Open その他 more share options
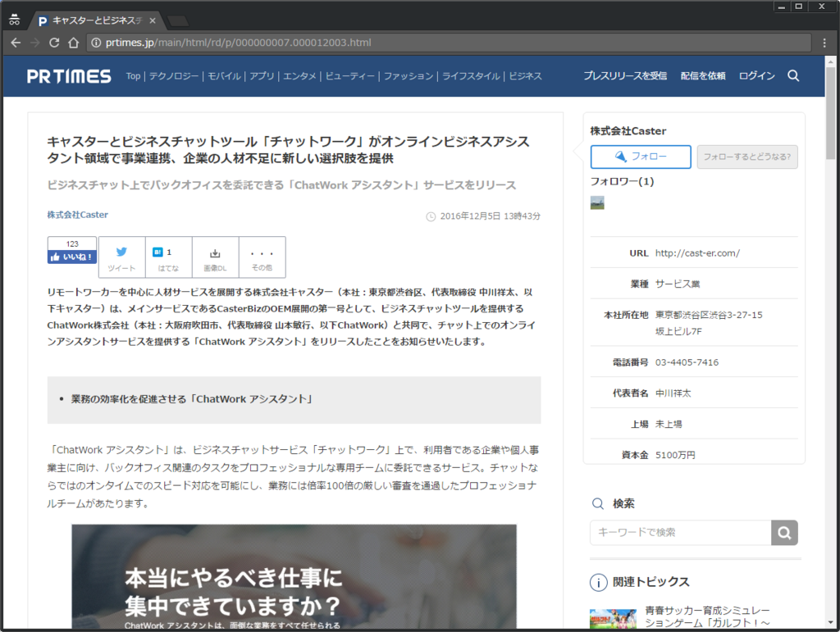 262,257
